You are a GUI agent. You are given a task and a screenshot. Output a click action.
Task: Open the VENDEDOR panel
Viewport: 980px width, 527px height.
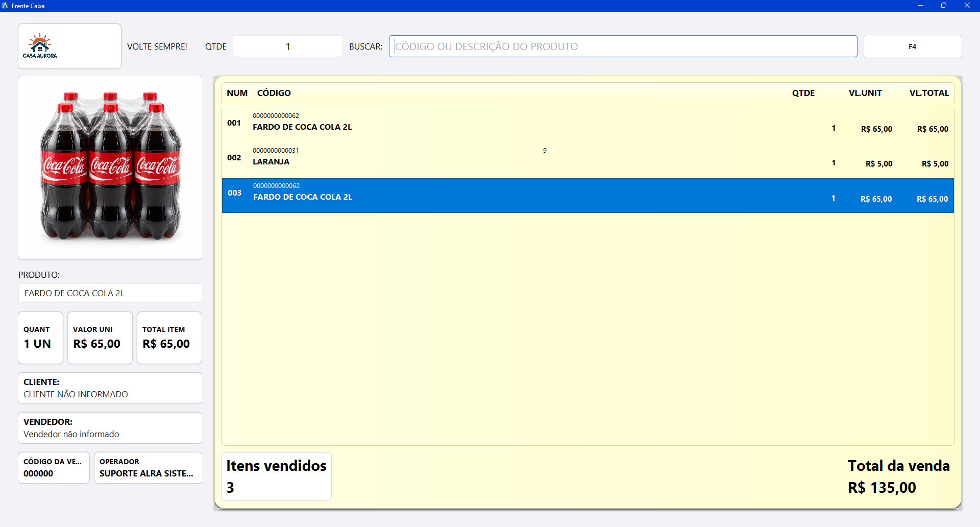(x=110, y=428)
